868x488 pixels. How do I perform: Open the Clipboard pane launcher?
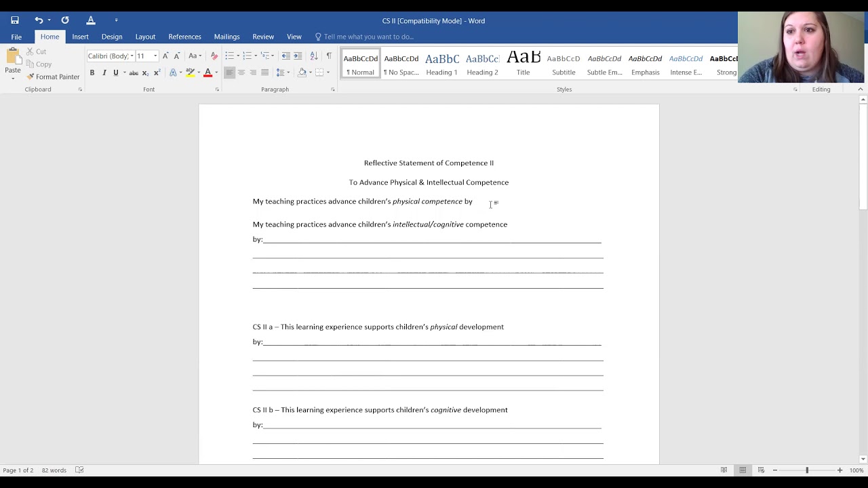click(x=80, y=89)
